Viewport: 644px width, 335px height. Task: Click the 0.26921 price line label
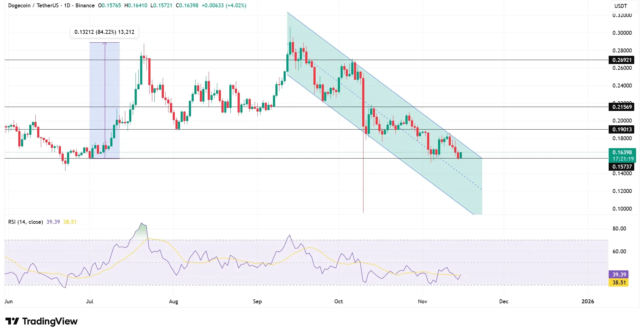622,60
